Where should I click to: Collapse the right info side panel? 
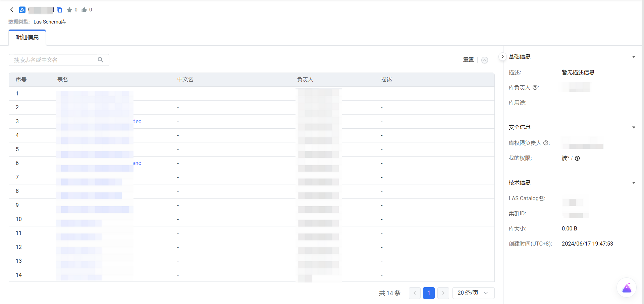pyautogui.click(x=502, y=56)
